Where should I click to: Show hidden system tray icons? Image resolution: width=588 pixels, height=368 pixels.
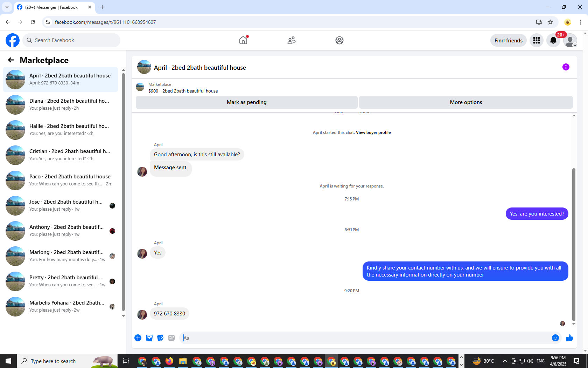tap(505, 361)
